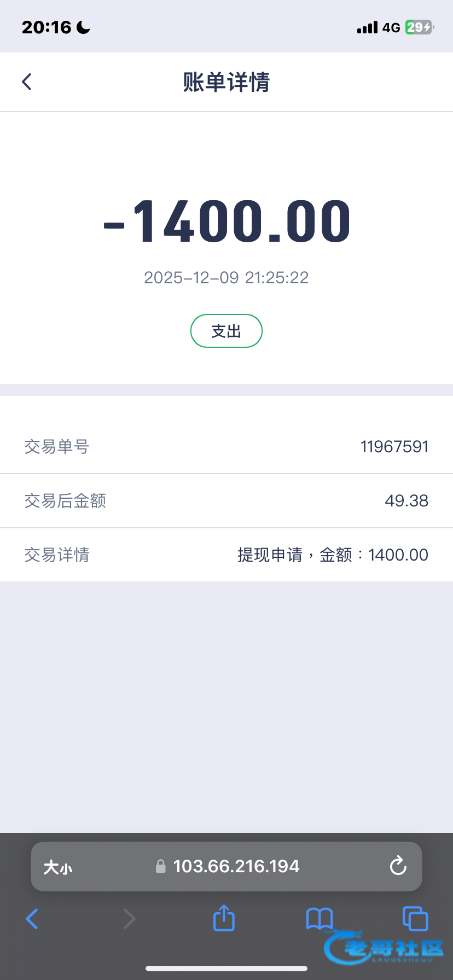The width and height of the screenshot is (453, 980).
Task: Tap the 支出 pill tag
Action: [x=226, y=331]
